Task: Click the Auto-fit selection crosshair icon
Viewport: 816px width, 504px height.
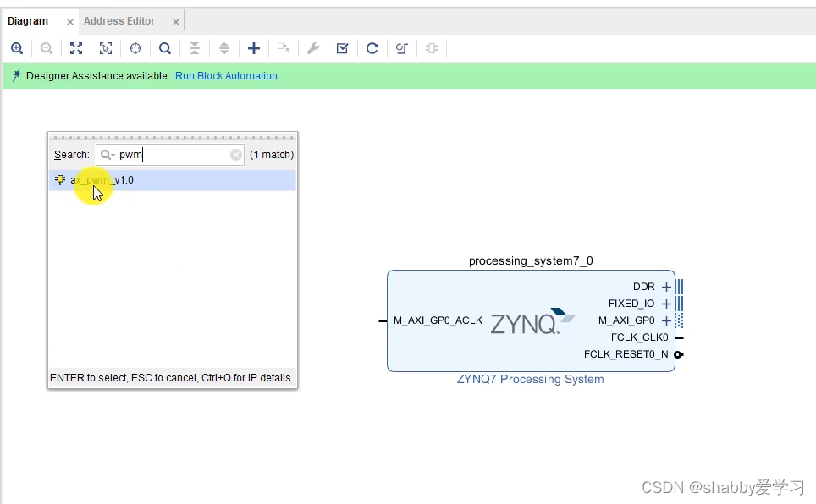Action: coord(135,48)
